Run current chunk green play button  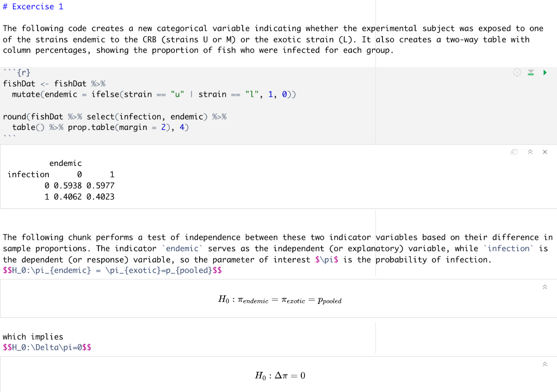[545, 73]
